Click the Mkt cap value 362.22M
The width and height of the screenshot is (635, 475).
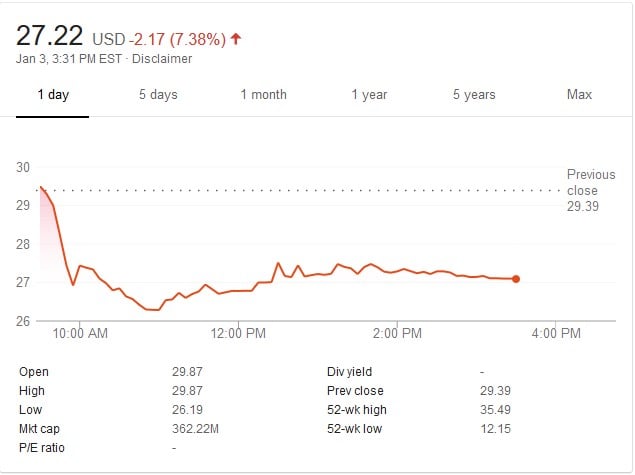(194, 429)
